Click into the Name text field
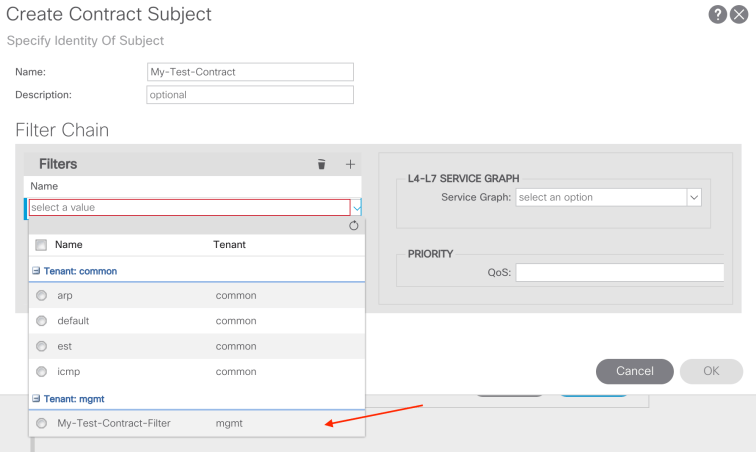The image size is (756, 452). [x=250, y=72]
